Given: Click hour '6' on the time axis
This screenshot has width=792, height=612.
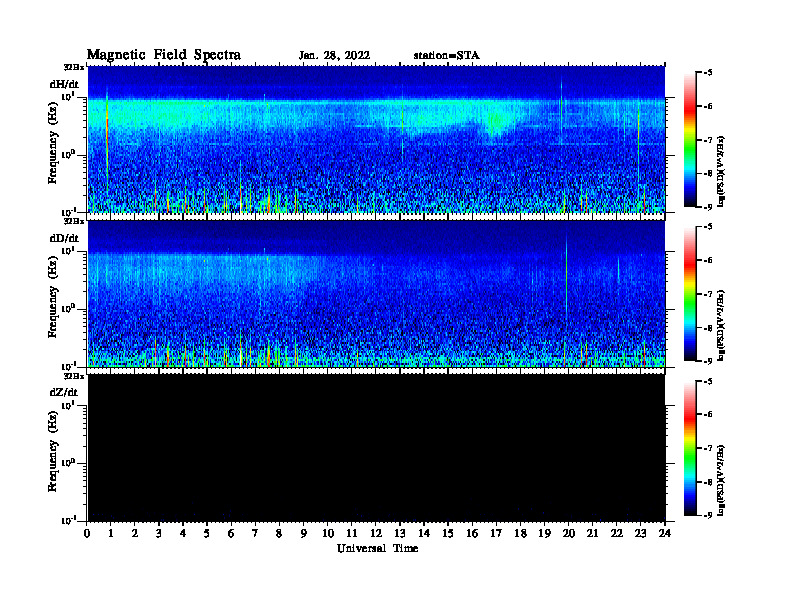Looking at the screenshot, I should [231, 533].
